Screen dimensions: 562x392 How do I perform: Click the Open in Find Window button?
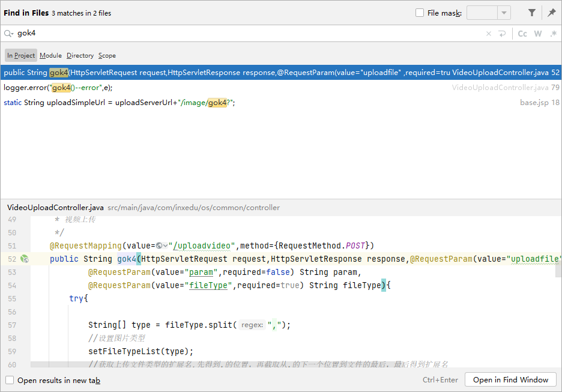point(510,380)
